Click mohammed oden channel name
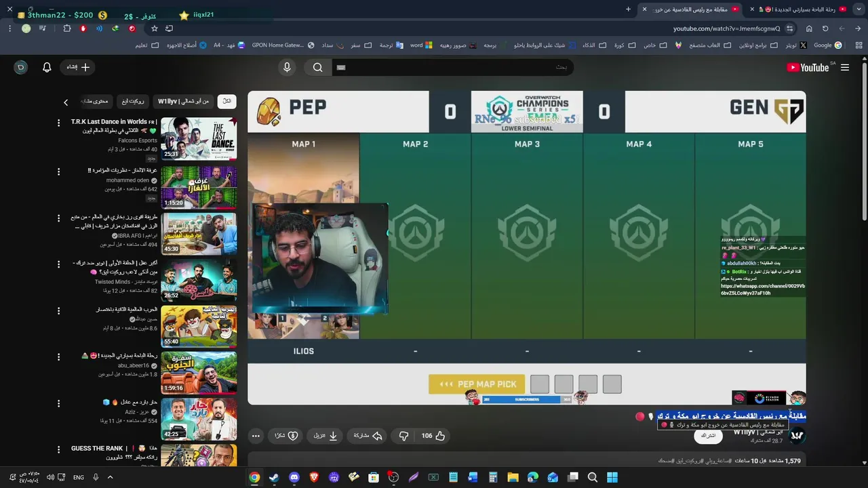 127,180
